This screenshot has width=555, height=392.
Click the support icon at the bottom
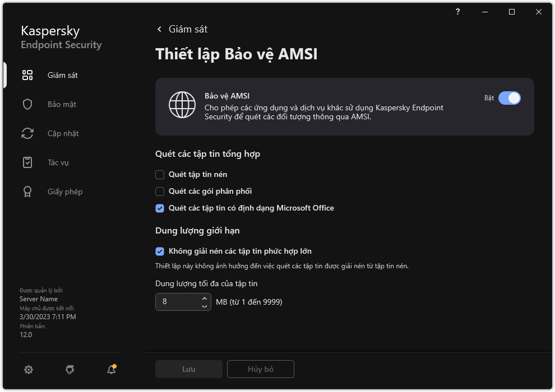pyautogui.click(x=69, y=370)
